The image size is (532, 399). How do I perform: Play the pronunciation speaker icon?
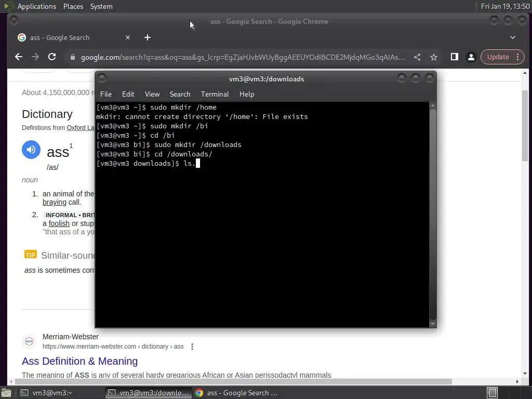[31, 150]
